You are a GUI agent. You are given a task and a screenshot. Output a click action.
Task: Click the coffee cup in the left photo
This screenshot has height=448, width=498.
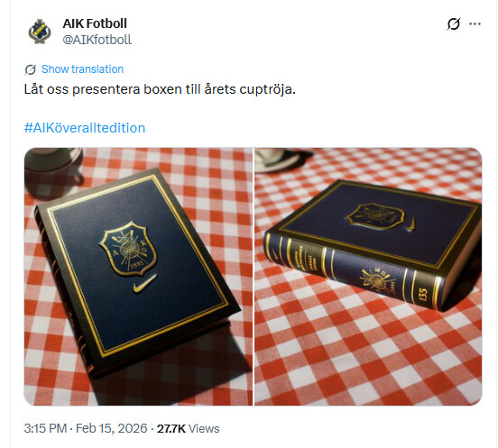click(52, 168)
